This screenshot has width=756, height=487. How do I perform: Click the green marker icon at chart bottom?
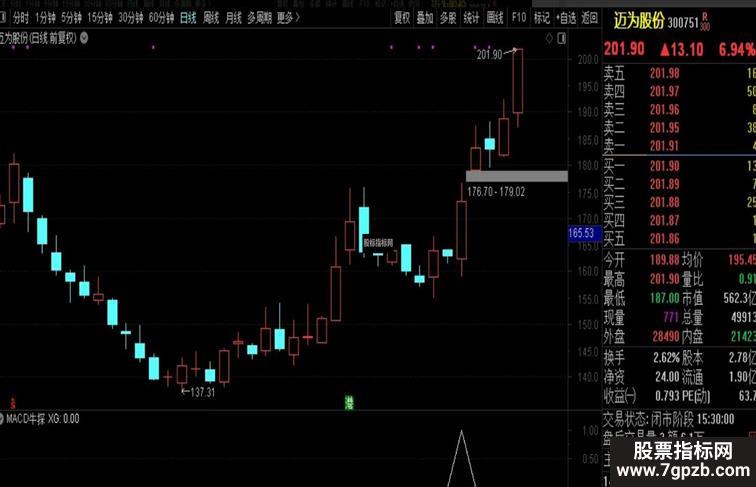pyautogui.click(x=349, y=402)
